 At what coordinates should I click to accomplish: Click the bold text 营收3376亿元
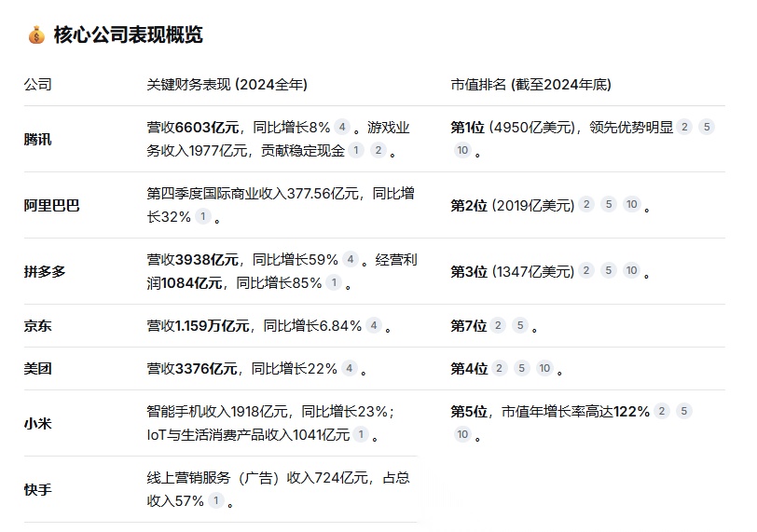192,369
